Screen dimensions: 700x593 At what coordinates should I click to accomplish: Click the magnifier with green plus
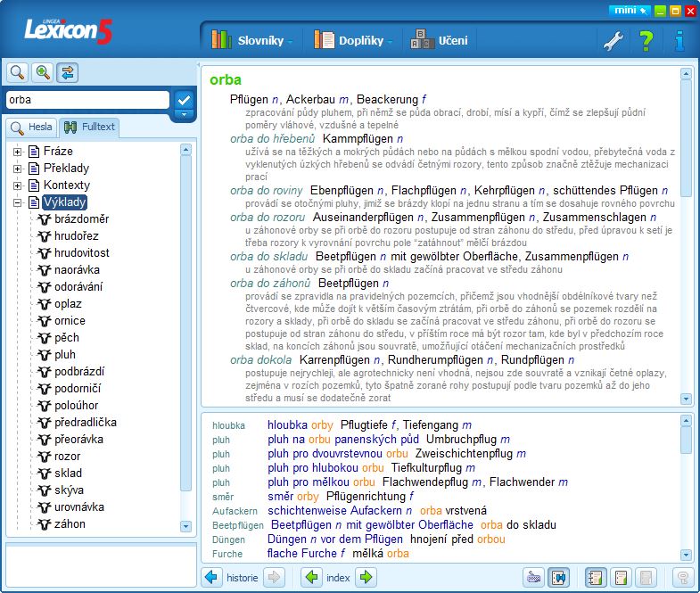[43, 72]
